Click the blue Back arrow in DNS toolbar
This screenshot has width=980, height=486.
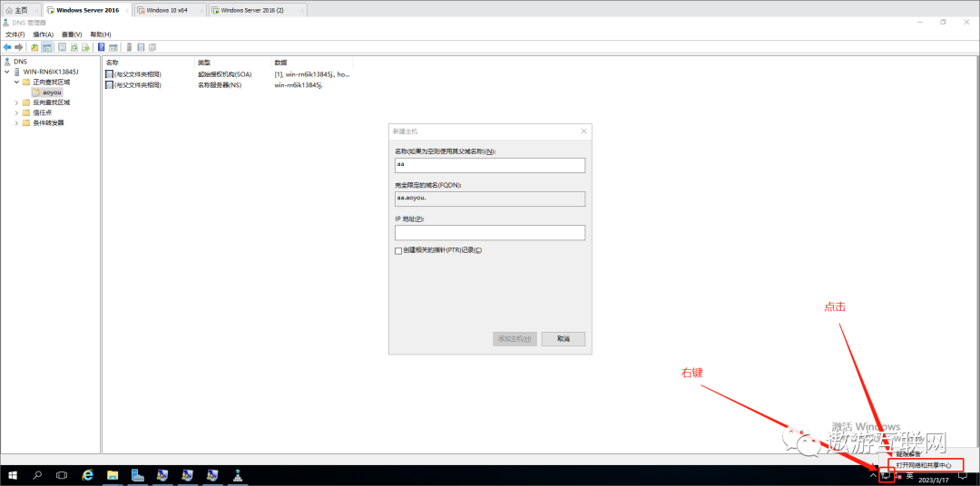[x=7, y=47]
